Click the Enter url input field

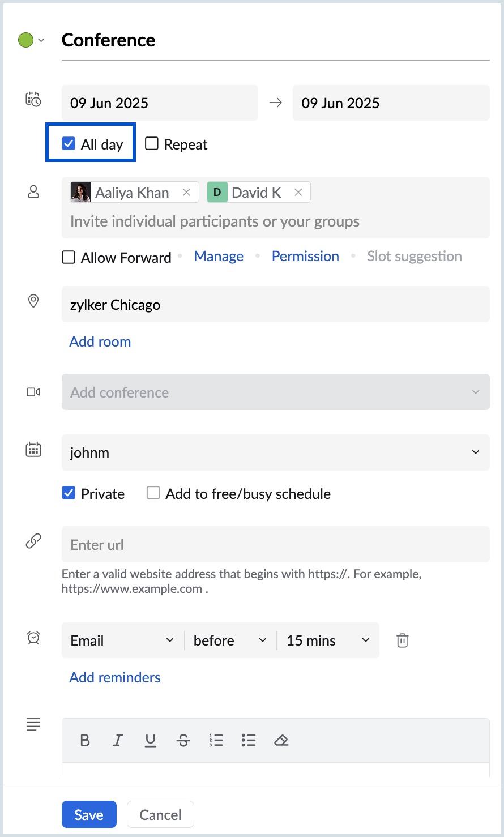click(275, 545)
